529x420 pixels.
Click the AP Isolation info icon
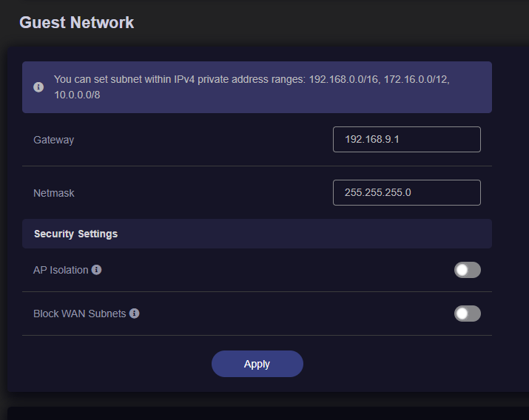click(x=96, y=270)
